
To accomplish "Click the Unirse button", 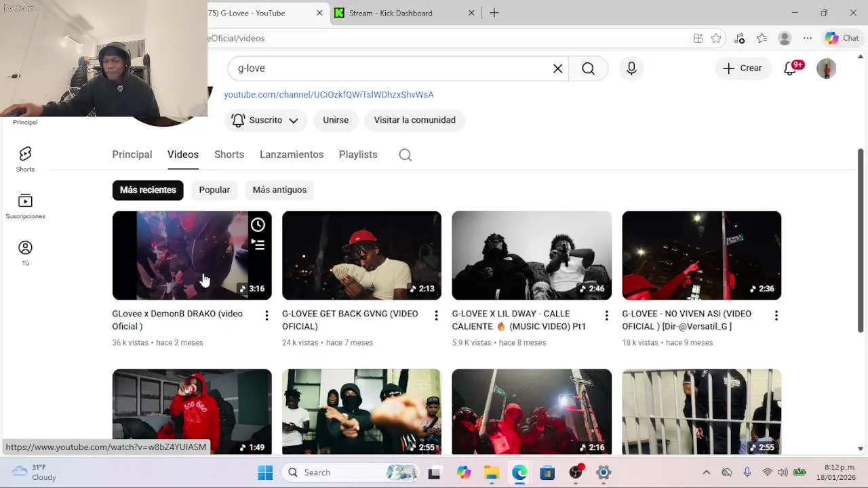I will [336, 120].
